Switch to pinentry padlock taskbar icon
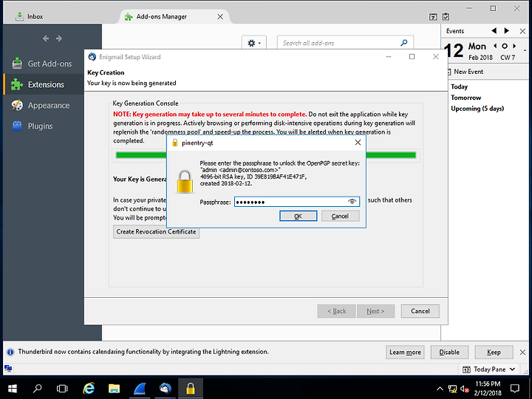 pos(191,388)
